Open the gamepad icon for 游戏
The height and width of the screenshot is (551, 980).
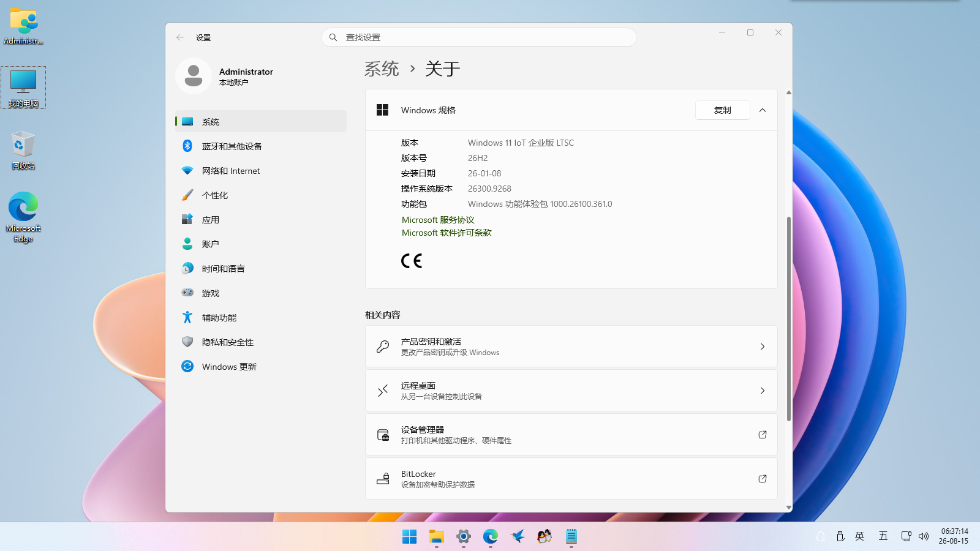[x=187, y=293]
